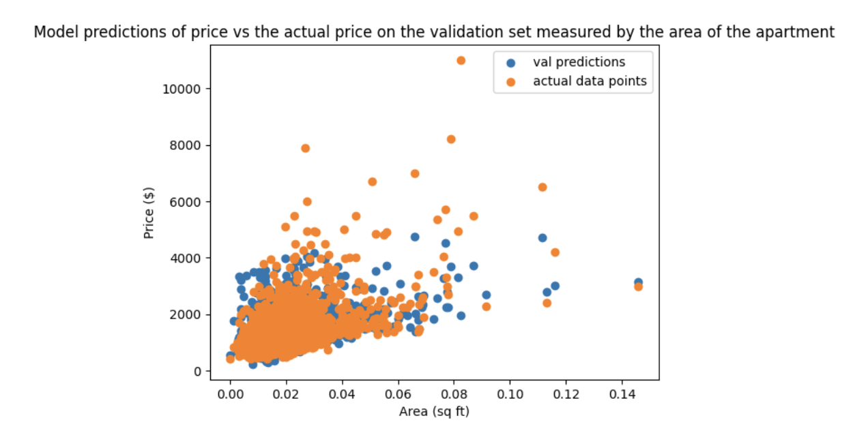
Task: Click the blue val predictions legend marker
Action: 511,63
